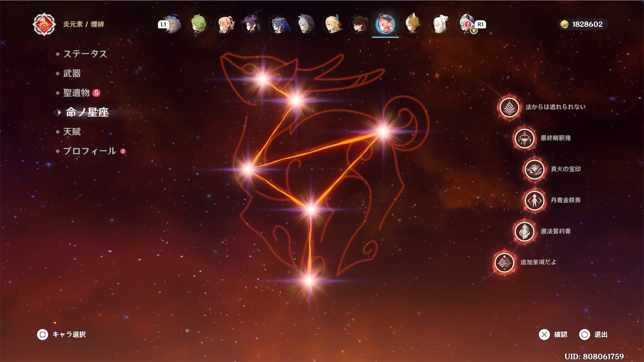Viewport: 644px width, 362px height.
Task: Open the 聖遺物 menu
Action: tap(76, 93)
